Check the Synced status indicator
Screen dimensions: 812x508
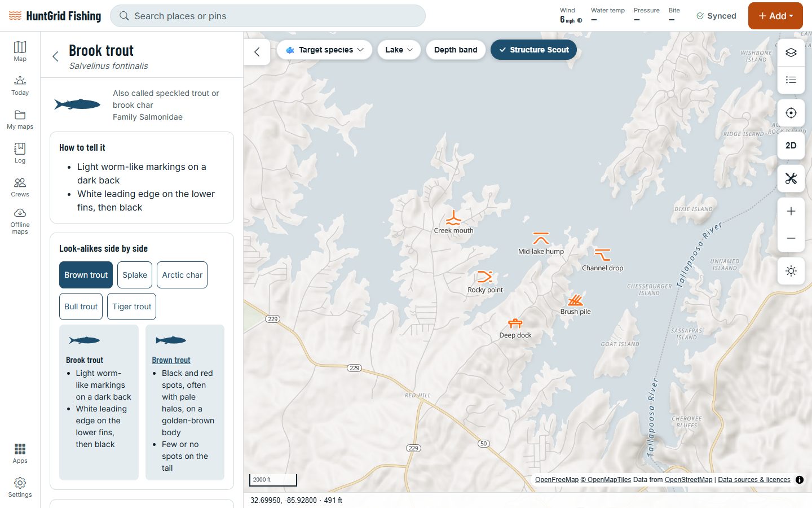pos(716,16)
